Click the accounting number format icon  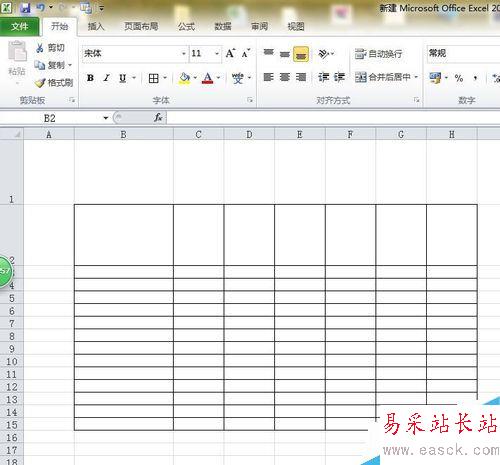[435, 78]
